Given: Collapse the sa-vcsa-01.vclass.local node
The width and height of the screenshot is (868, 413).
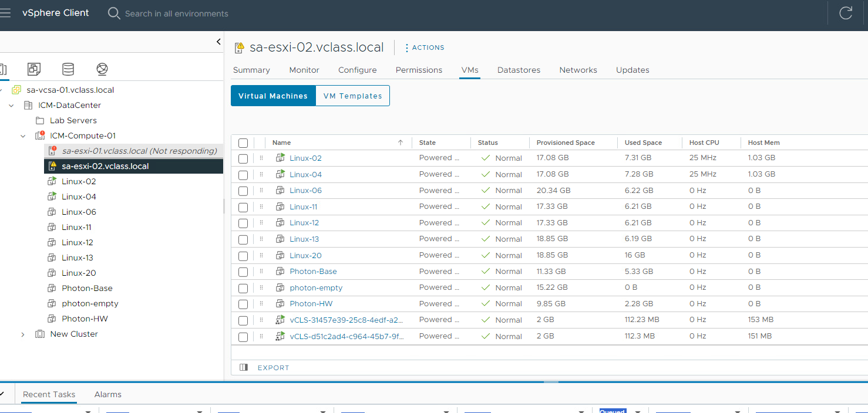Looking at the screenshot, I should [1, 90].
